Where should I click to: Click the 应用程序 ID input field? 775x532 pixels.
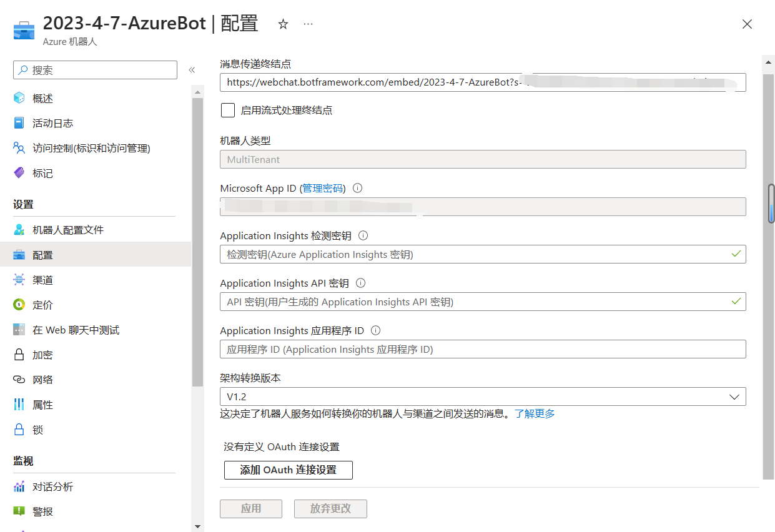coord(483,349)
